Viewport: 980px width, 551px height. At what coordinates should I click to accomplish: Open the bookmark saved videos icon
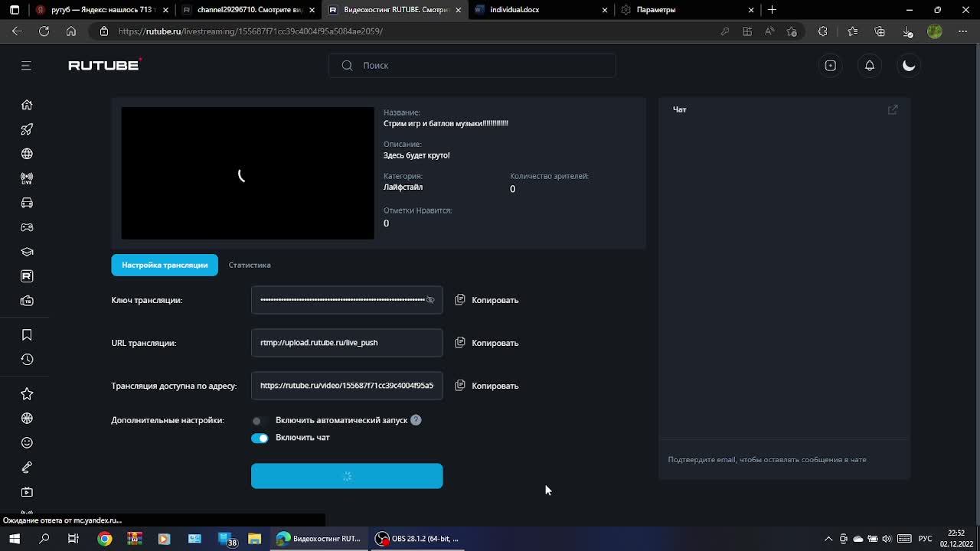pos(27,335)
